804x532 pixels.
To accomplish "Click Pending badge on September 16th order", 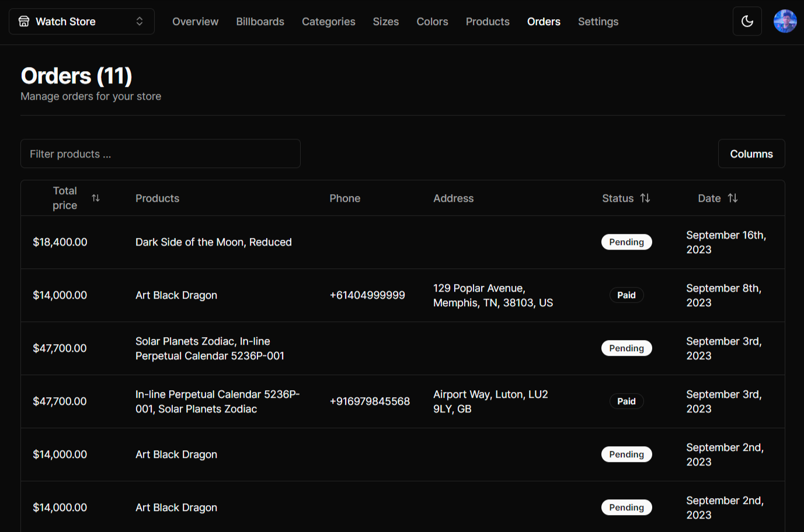I will tap(627, 242).
